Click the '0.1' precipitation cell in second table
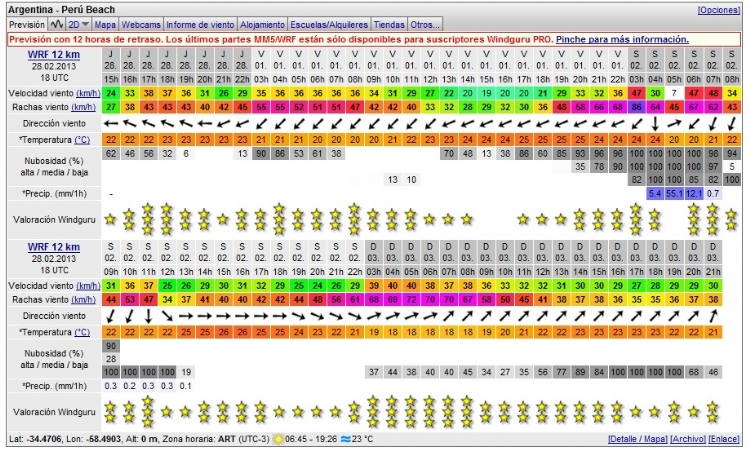This screenshot has height=451, width=750. (x=186, y=385)
